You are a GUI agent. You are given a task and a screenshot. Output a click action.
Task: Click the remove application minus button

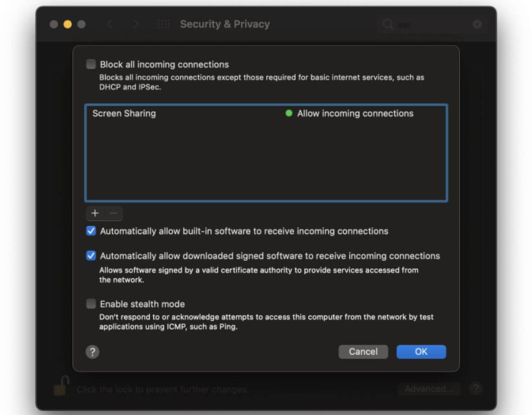pyautogui.click(x=113, y=213)
